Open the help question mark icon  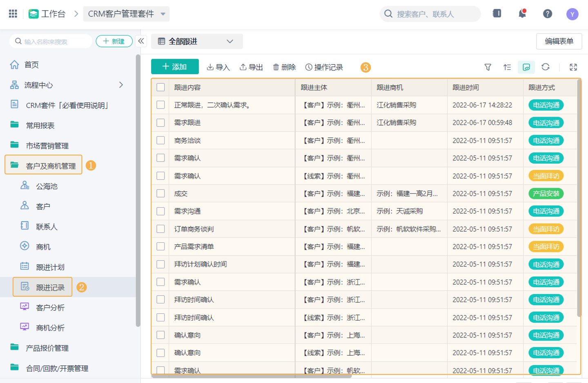(548, 14)
